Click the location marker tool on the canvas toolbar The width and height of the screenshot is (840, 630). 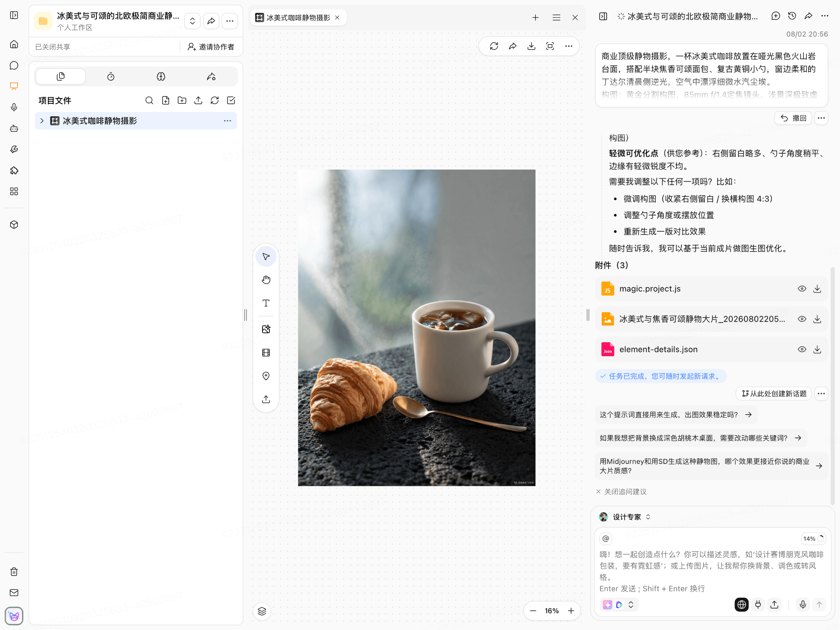(x=266, y=376)
